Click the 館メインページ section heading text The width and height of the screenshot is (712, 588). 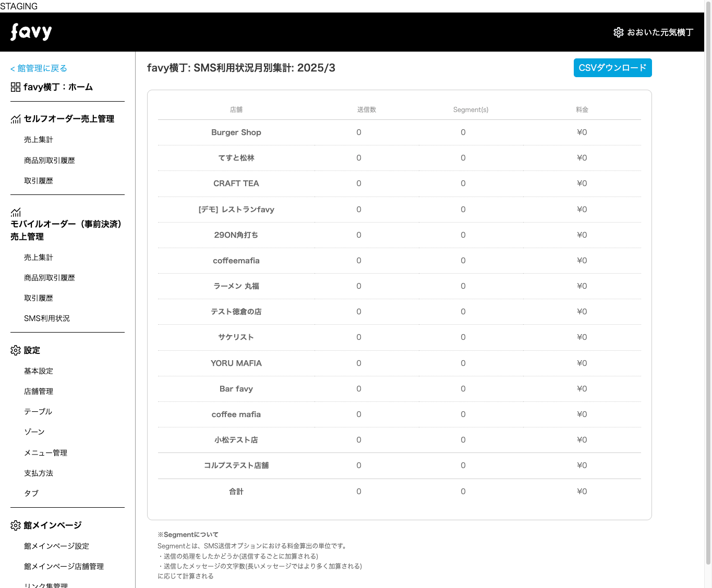[53, 525]
